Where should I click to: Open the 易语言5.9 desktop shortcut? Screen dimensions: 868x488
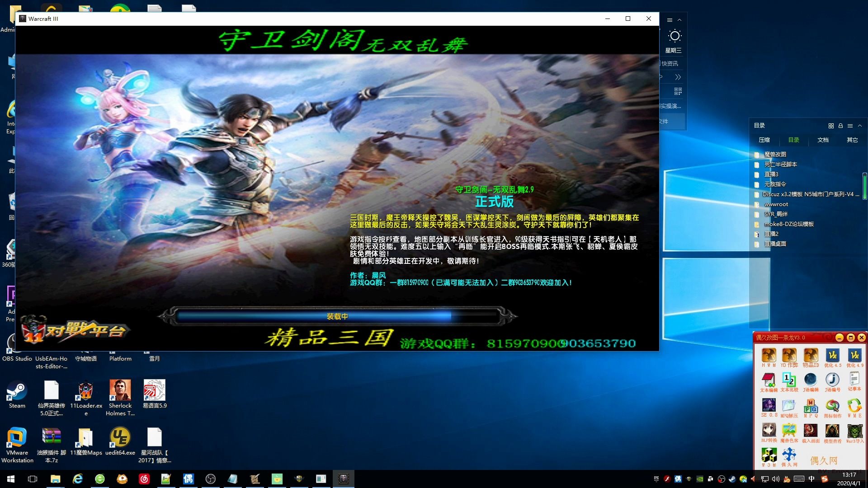[155, 394]
